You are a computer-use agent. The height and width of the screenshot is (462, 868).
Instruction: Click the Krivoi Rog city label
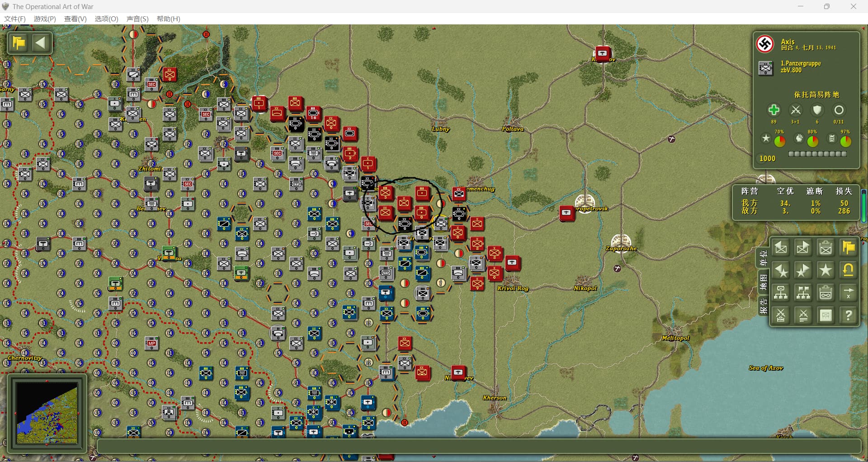pos(513,288)
